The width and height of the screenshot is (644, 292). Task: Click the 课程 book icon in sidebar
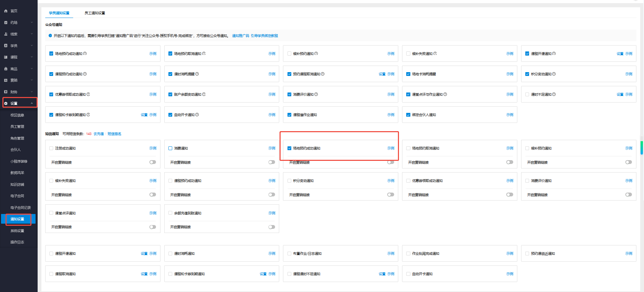(x=6, y=57)
